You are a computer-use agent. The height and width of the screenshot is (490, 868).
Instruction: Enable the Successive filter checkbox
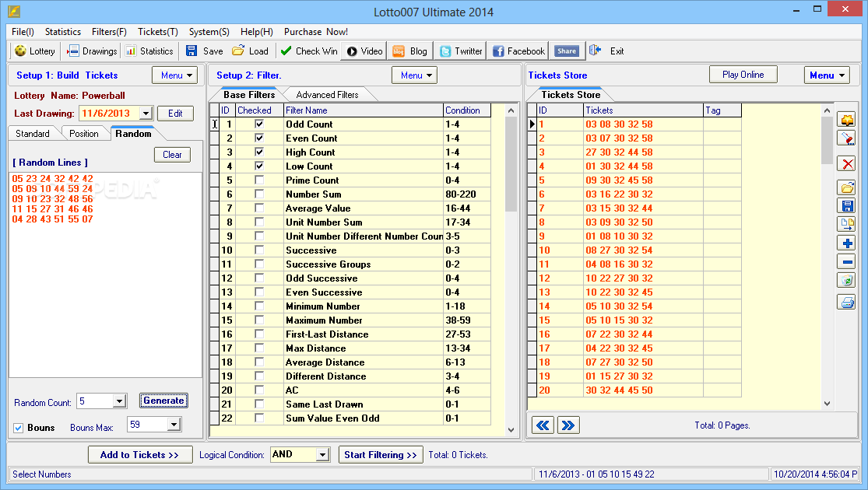(x=259, y=250)
